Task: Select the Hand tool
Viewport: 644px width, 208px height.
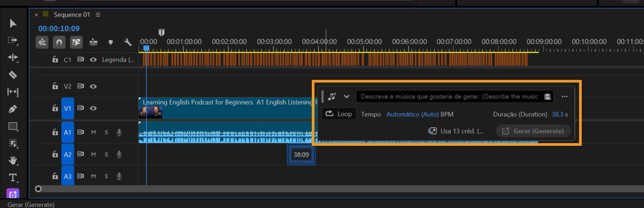Action: click(x=13, y=160)
